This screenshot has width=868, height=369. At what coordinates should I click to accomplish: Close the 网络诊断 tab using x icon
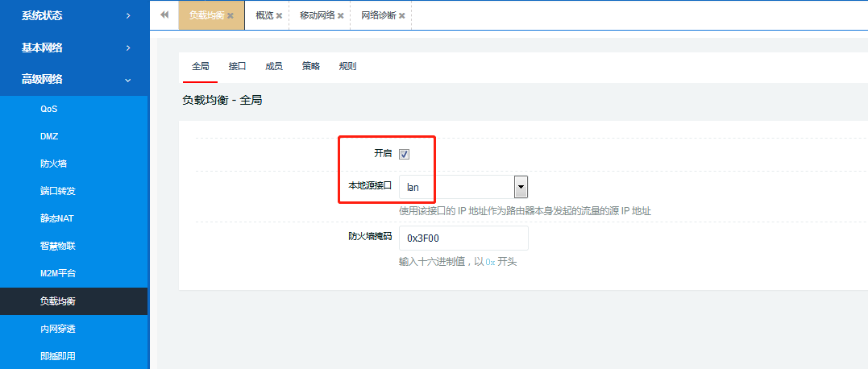coord(402,15)
